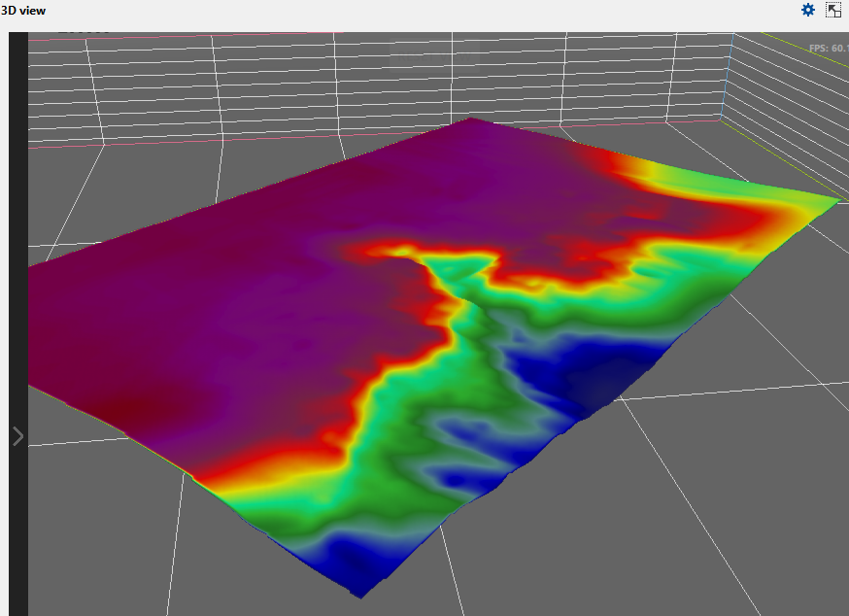The image size is (849, 616).
Task: Click the FPS counter readout
Action: tap(828, 48)
